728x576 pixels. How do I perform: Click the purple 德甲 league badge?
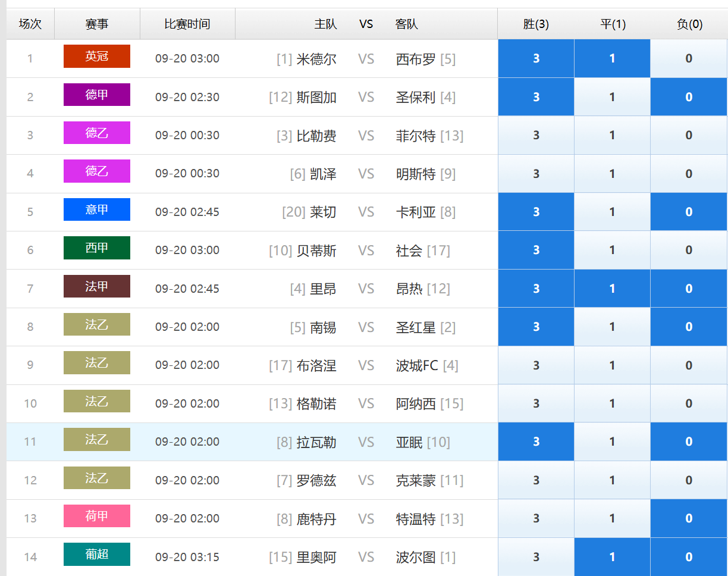[97, 95]
